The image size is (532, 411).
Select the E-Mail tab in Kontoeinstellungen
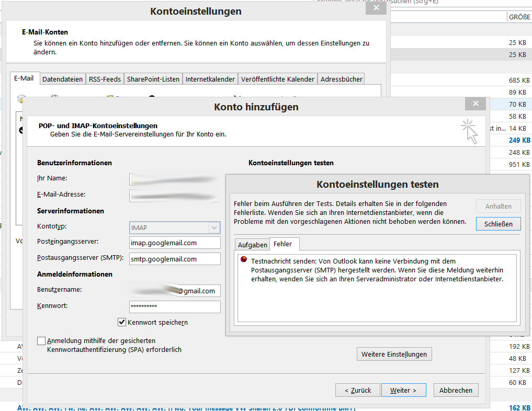(x=24, y=78)
